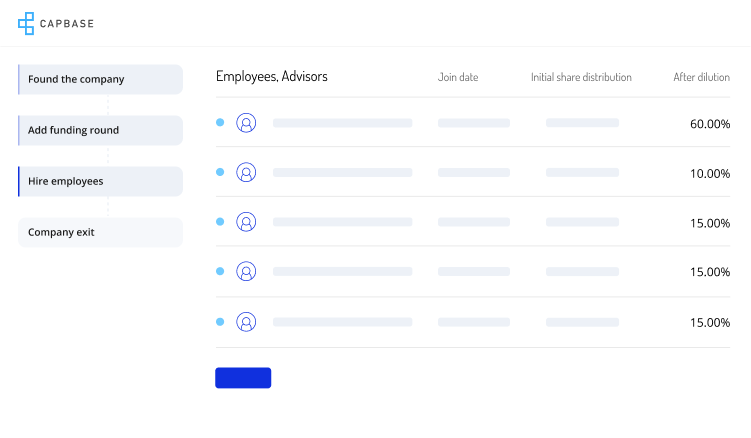Select the Hire employees step
This screenshot has height=438, width=751.
click(100, 181)
